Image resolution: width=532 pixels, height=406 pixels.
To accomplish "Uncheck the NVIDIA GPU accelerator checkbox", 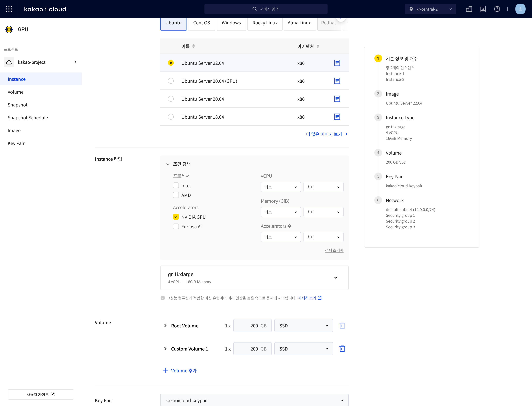I will (x=176, y=217).
